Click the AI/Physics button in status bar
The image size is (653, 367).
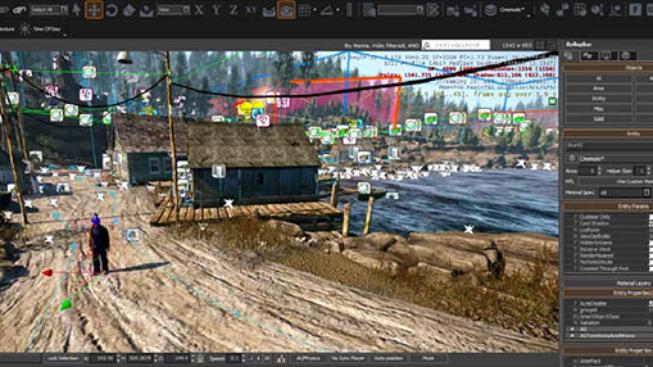click(x=308, y=358)
